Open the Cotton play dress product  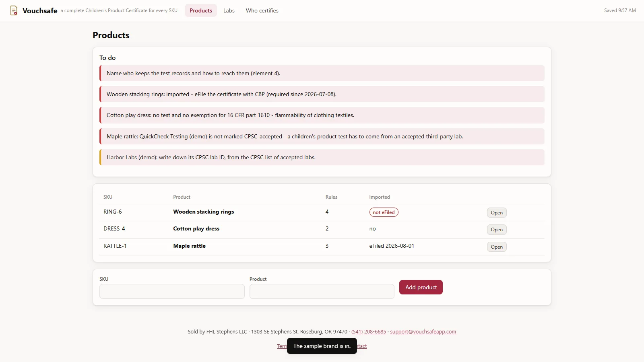(x=497, y=230)
